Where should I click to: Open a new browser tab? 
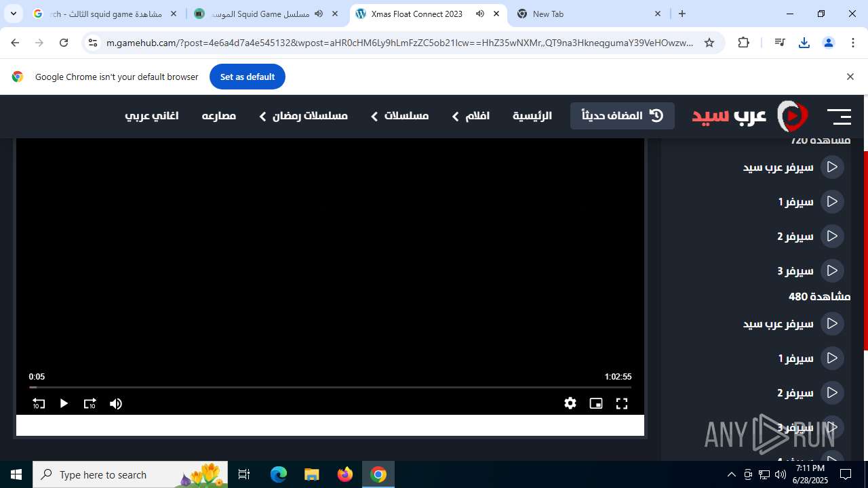[682, 14]
